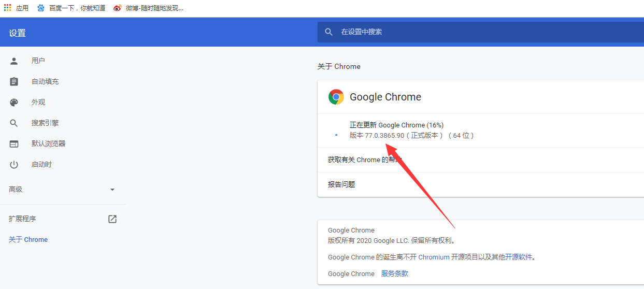Follow the Chromium link
Image resolution: width=644 pixels, height=289 pixels.
(434, 257)
